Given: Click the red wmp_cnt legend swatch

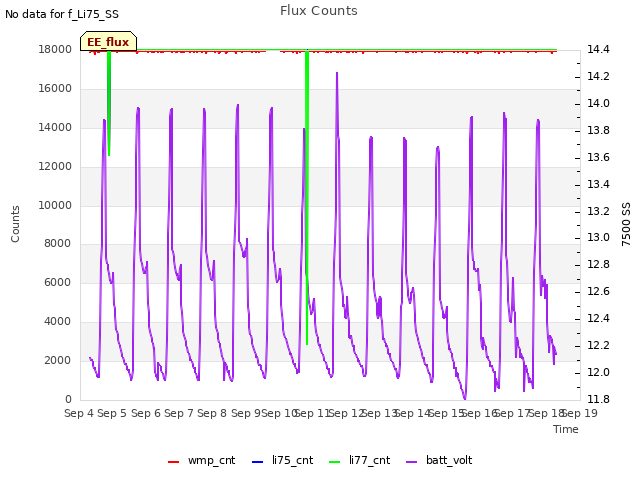Looking at the screenshot, I should (x=173, y=462).
